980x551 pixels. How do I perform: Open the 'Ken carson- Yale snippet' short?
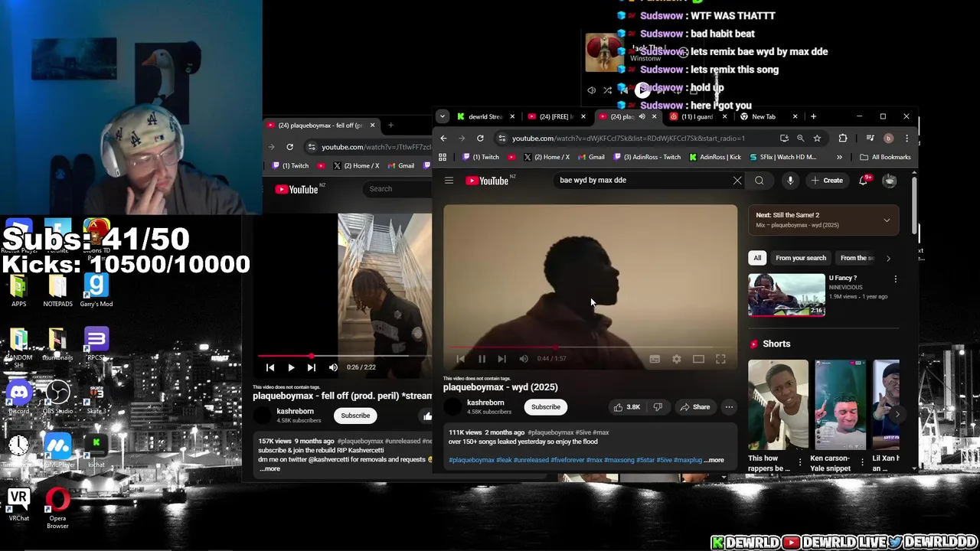pos(841,405)
